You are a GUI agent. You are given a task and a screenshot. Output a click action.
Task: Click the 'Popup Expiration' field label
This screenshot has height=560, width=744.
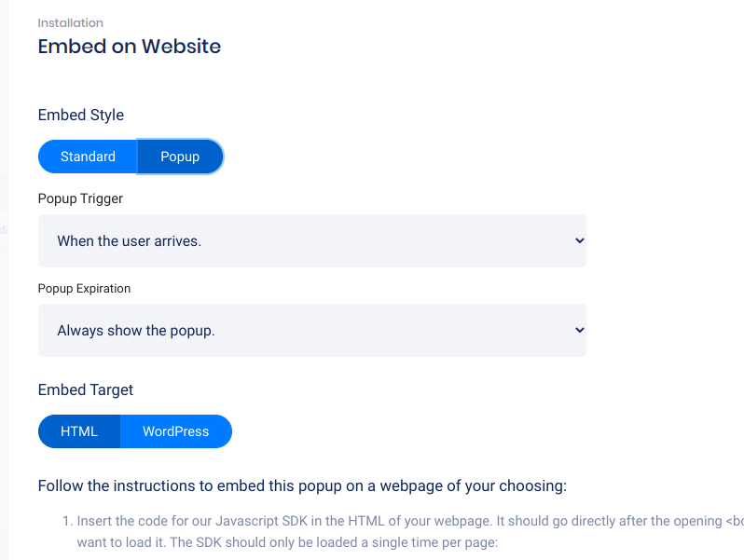(84, 288)
